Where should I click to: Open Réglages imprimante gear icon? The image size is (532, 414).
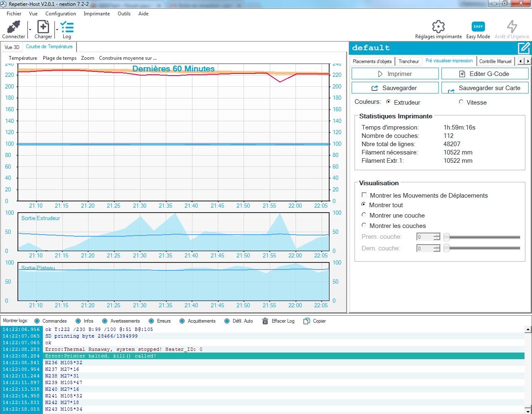pyautogui.click(x=438, y=27)
